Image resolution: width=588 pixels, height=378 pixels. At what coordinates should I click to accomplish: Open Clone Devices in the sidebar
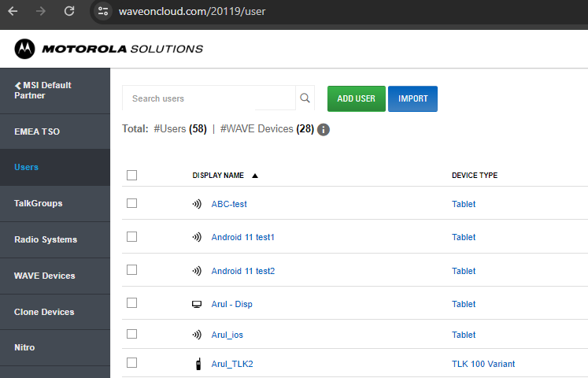point(55,312)
